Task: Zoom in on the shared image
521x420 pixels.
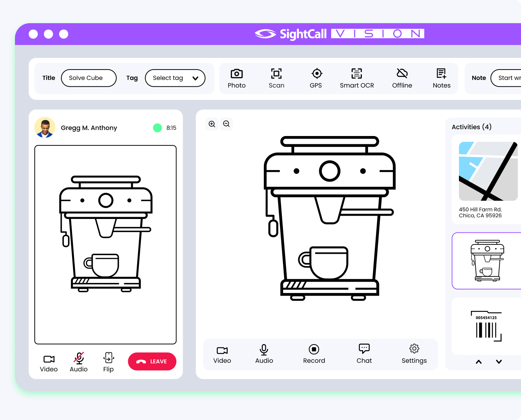Action: click(x=212, y=124)
